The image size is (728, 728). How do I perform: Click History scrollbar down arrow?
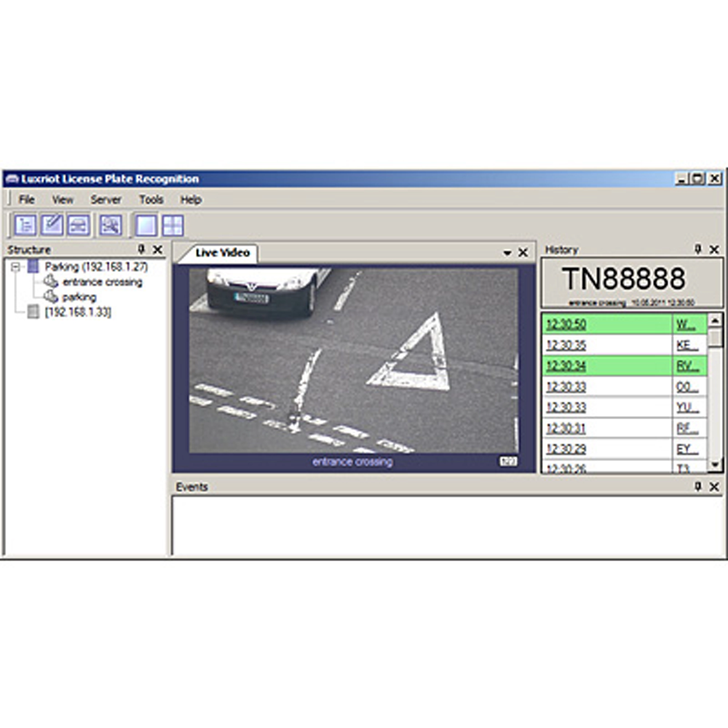715,464
